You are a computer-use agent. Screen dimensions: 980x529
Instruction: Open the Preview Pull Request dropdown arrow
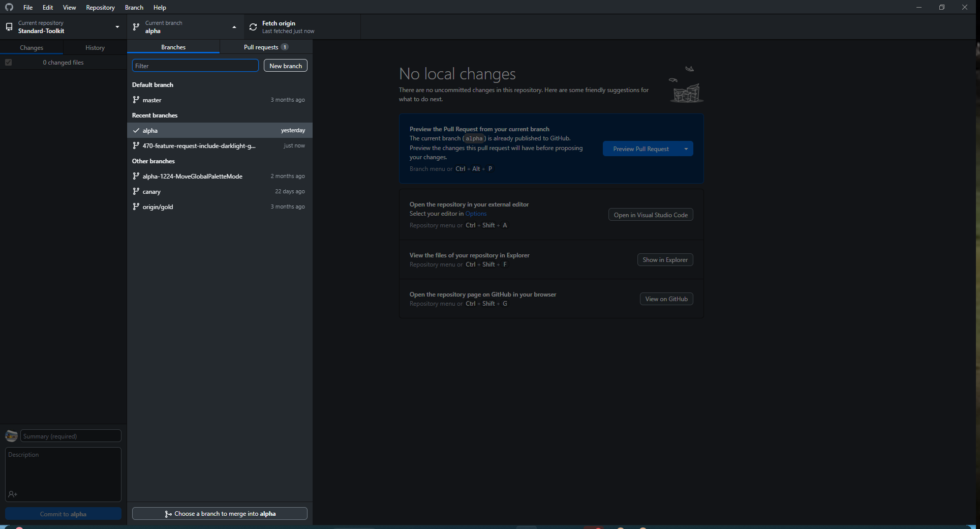point(686,149)
